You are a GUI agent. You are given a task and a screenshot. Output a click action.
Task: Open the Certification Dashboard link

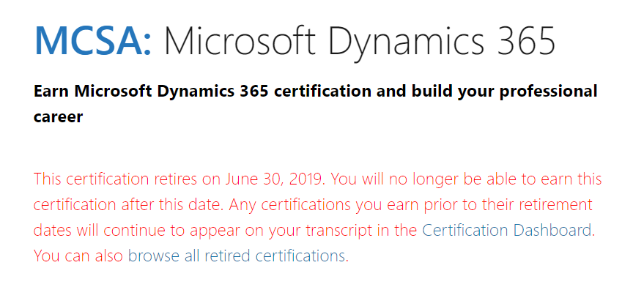coord(506,230)
